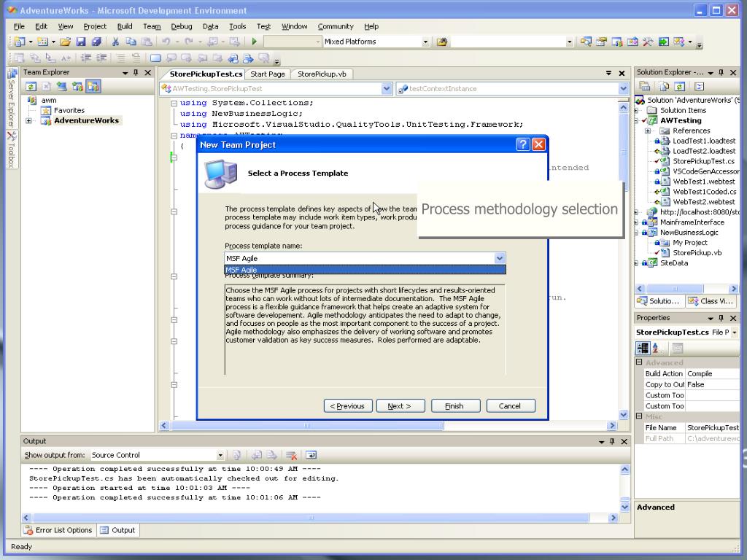
Task: Open the Community menu
Action: [336, 27]
